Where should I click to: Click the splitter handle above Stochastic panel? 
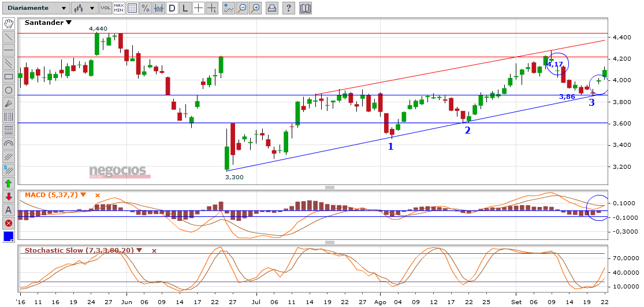pos(329,242)
